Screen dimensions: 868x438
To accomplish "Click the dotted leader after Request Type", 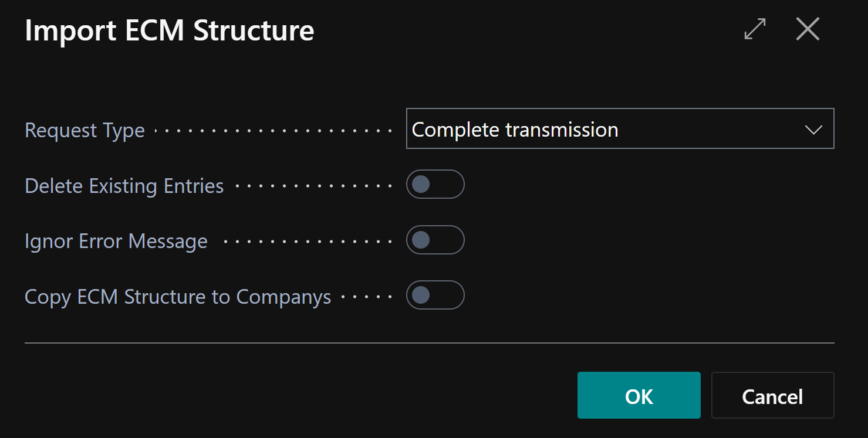I will (x=273, y=131).
